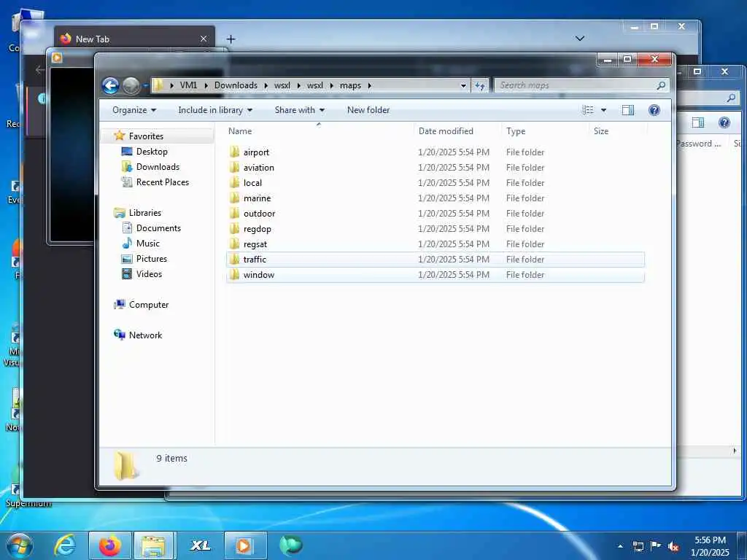Viewport: 747px width, 560px height.
Task: Open the Music library
Action: tap(147, 244)
